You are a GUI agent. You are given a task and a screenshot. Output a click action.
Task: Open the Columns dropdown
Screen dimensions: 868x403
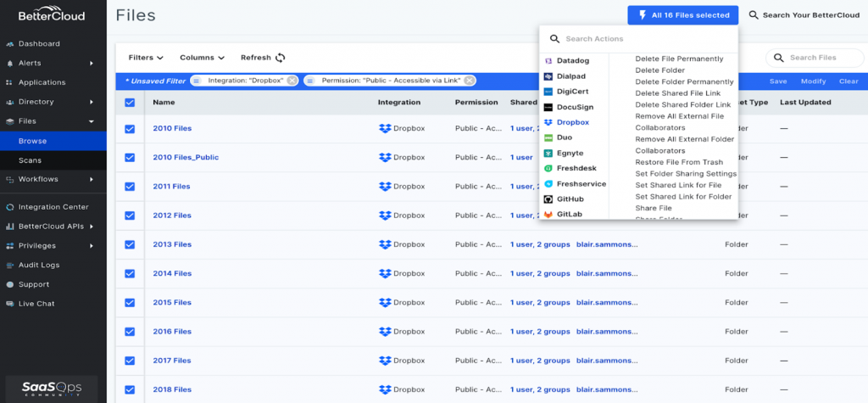tap(202, 58)
